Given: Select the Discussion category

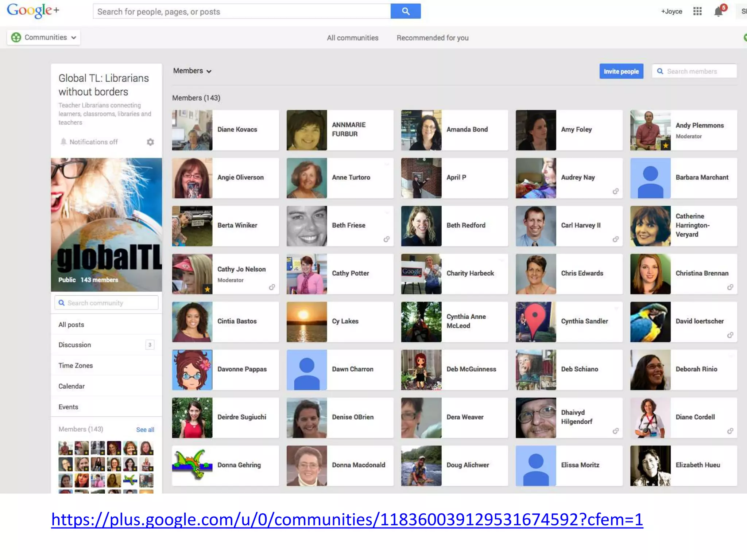Looking at the screenshot, I should [x=75, y=345].
